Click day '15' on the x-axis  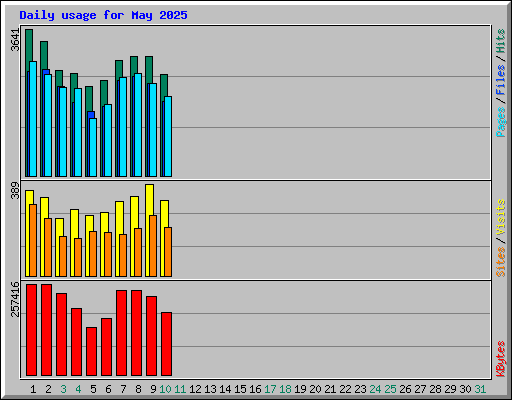pyautogui.click(x=240, y=389)
